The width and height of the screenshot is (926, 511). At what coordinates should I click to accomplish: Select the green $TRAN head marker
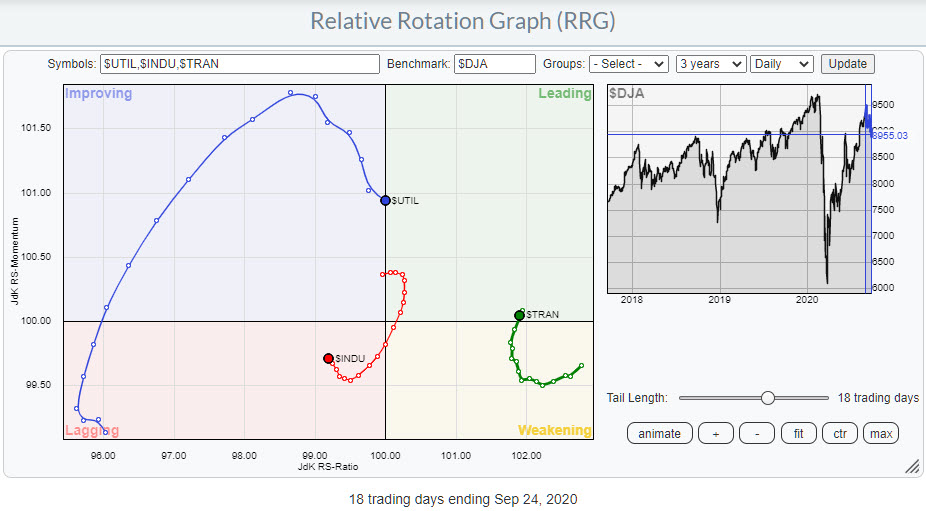519,316
